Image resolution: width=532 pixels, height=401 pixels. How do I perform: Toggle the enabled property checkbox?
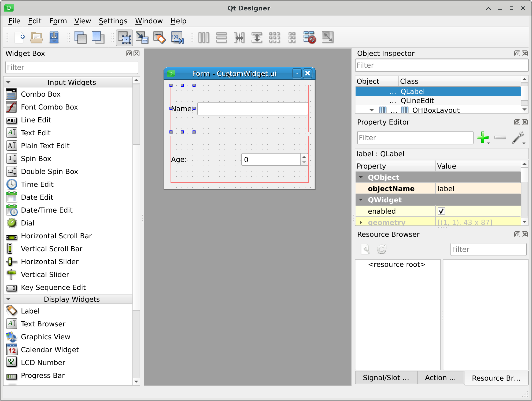(441, 211)
